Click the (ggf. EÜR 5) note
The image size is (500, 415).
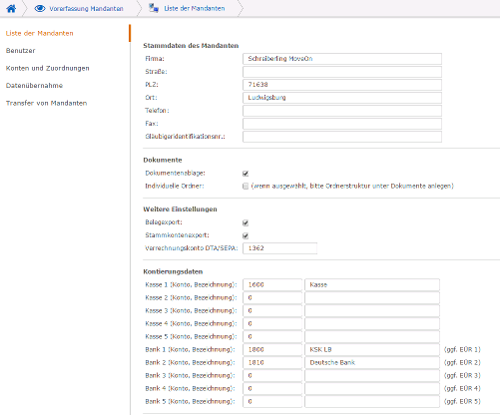(x=462, y=402)
